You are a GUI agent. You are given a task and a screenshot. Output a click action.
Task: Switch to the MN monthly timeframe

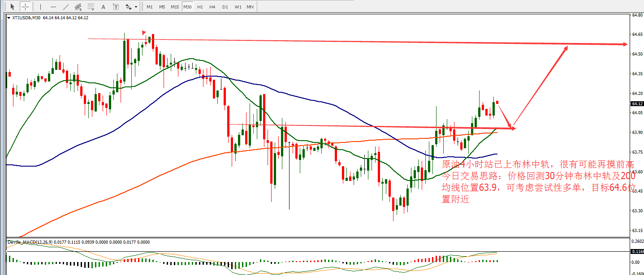pyautogui.click(x=250, y=7)
